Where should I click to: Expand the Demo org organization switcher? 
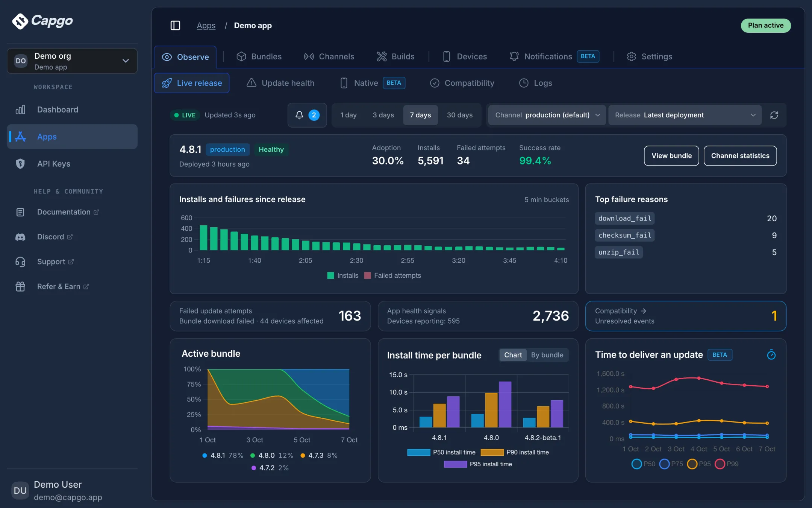point(72,61)
